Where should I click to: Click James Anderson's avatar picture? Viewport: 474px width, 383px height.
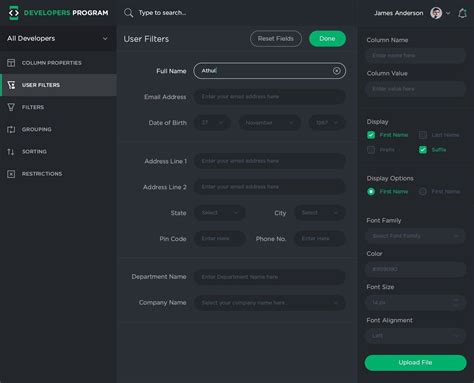click(436, 13)
